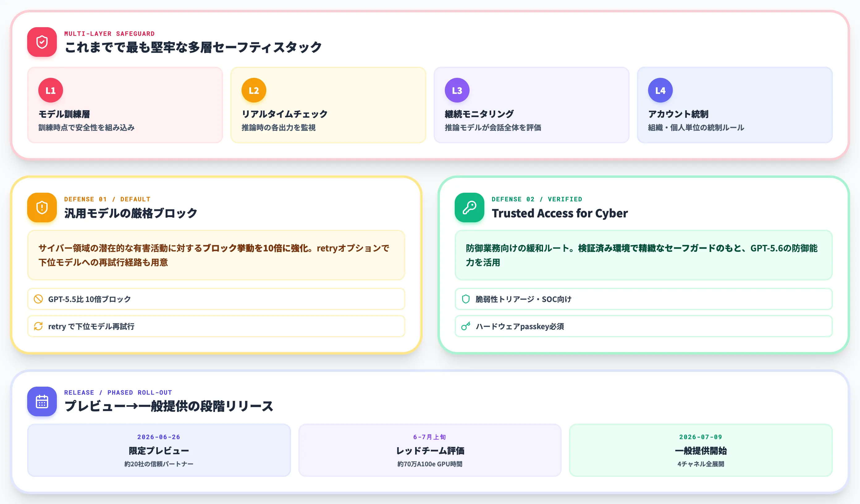The height and width of the screenshot is (504, 860).
Task: Click the 一般提供開始 timeline card
Action: click(701, 450)
